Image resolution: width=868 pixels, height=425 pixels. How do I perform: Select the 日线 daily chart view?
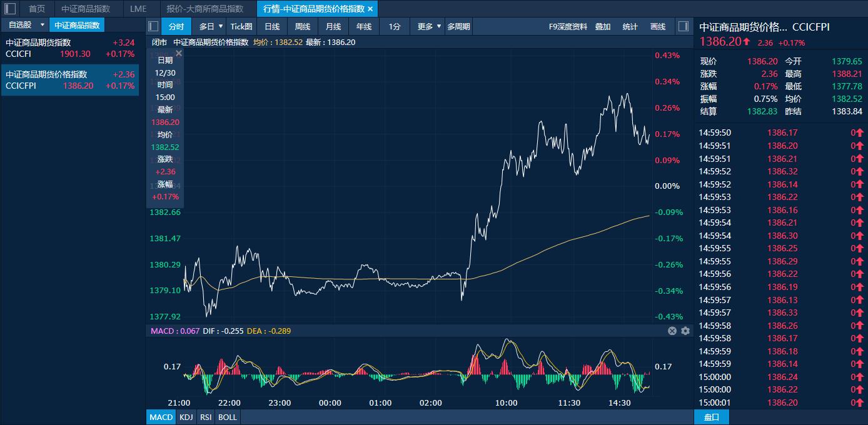(272, 26)
